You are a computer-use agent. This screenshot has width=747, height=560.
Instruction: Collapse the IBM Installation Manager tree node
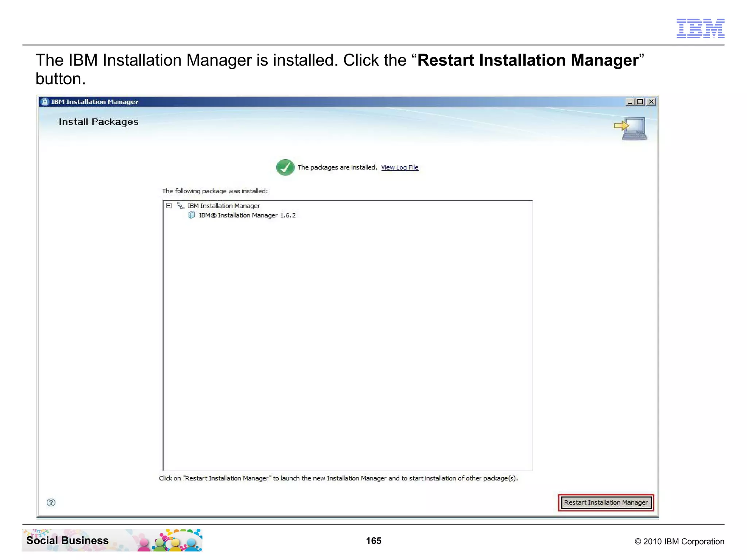click(169, 206)
